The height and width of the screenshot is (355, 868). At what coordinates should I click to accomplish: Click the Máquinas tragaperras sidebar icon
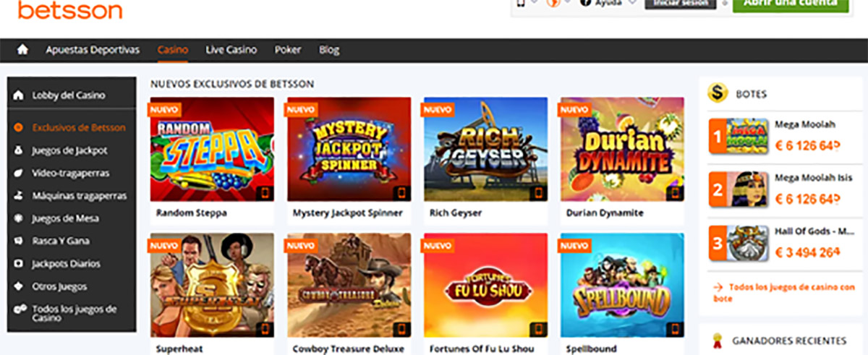click(19, 196)
